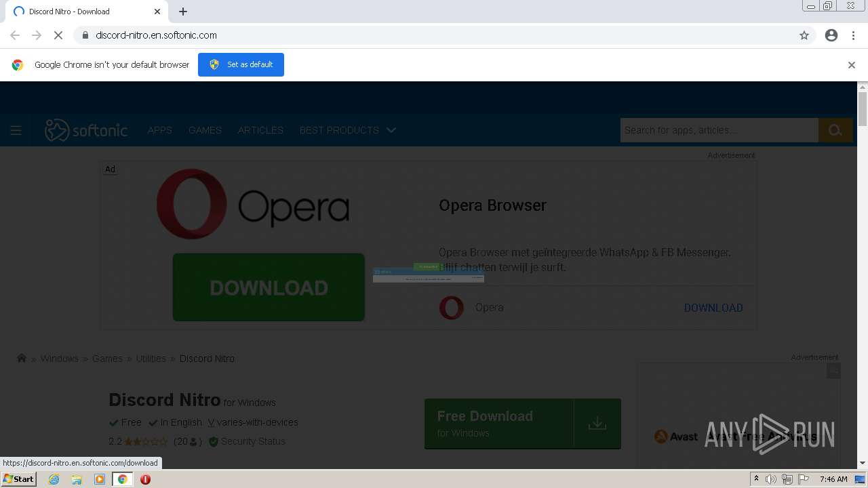Open the APPS menu item

160,130
